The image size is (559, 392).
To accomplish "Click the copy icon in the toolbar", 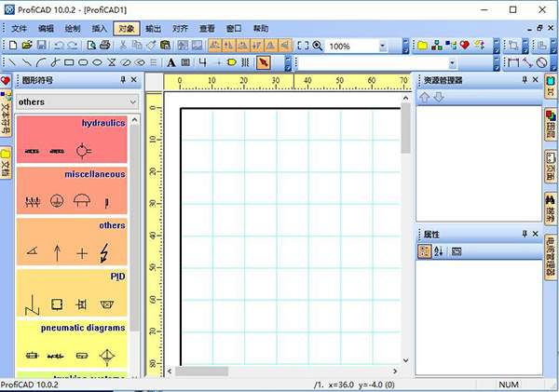I will point(137,46).
